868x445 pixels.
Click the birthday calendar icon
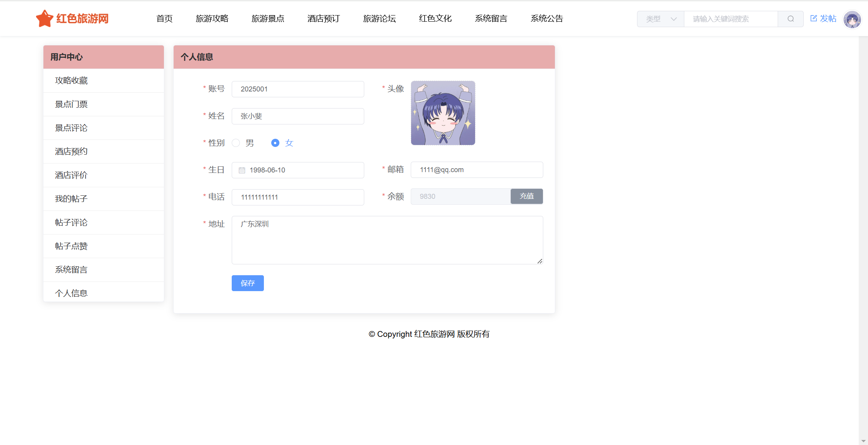click(x=242, y=170)
